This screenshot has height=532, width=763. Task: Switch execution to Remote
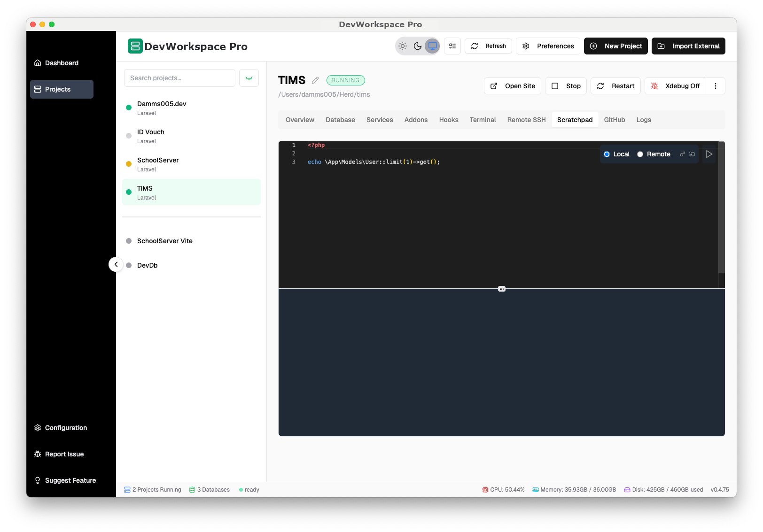(x=639, y=154)
